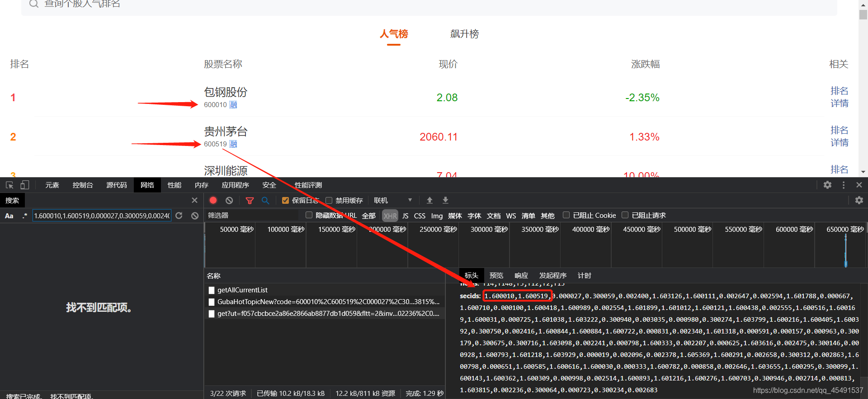Toggle device emulation toolbar icon
This screenshot has height=399, width=868.
[x=24, y=185]
